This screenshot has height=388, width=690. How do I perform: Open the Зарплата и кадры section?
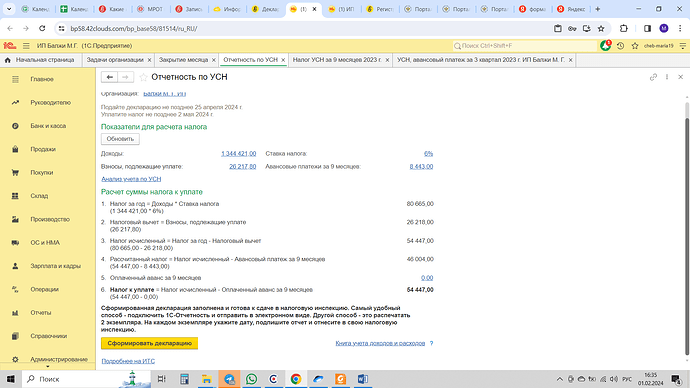point(55,266)
